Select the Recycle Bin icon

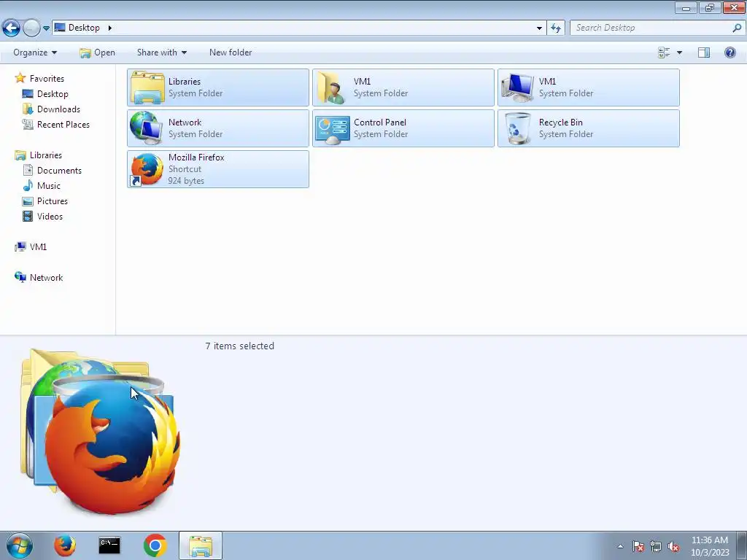(518, 128)
